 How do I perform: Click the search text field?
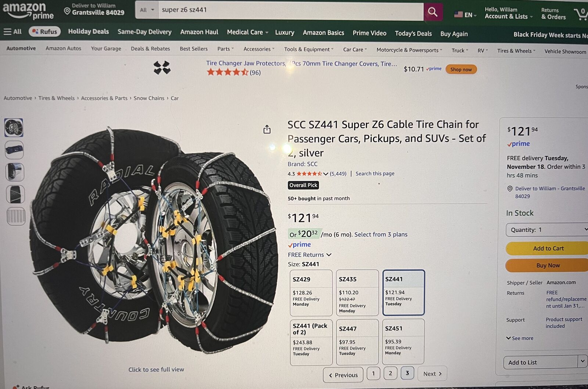click(x=290, y=10)
